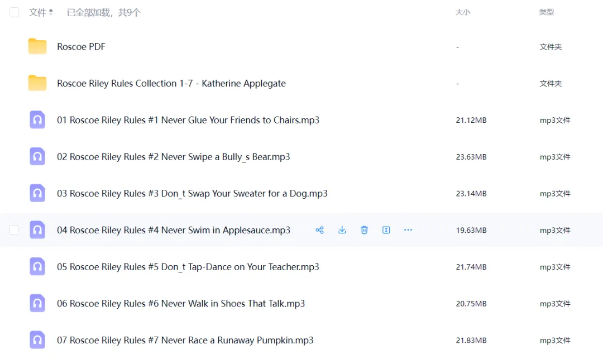Click the Roscoe Riley Rules Collection folder icon
Image resolution: width=603 pixels, height=364 pixels.
37,83
